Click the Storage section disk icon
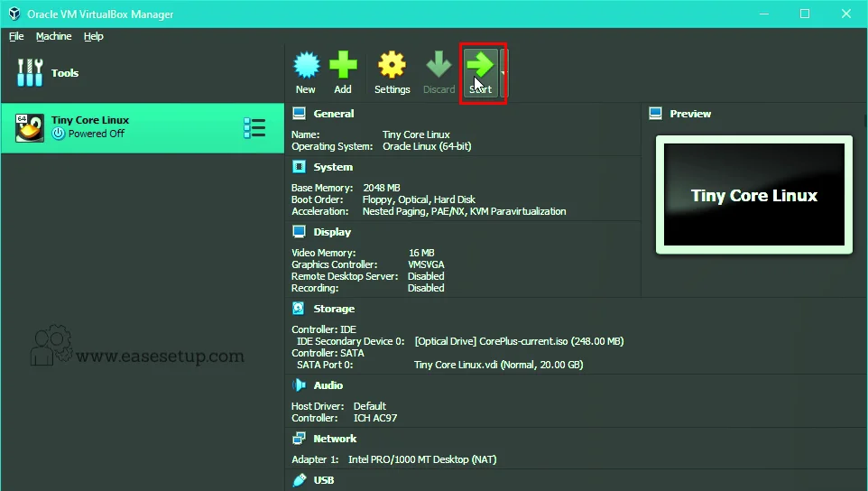Viewport: 868px width, 491px height. click(299, 309)
